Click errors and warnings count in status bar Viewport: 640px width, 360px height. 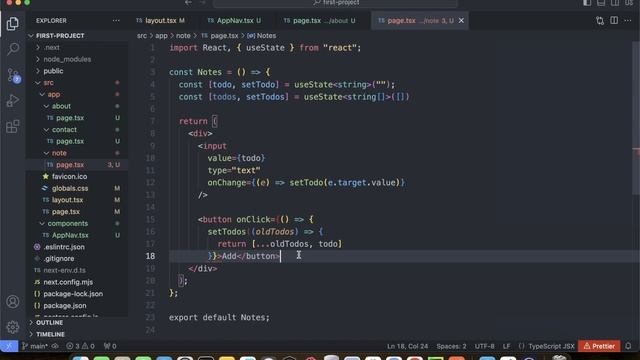pyautogui.click(x=80, y=346)
